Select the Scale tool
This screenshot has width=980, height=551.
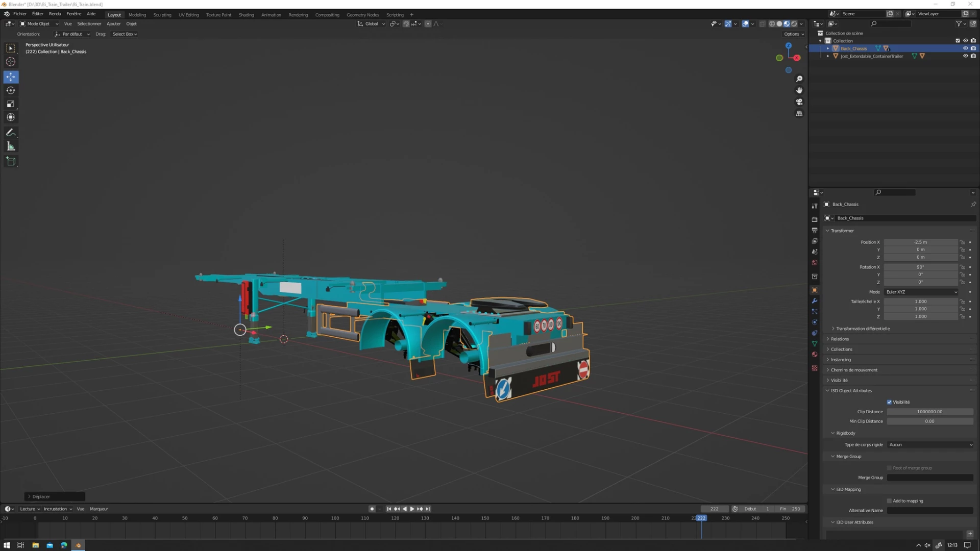click(10, 104)
